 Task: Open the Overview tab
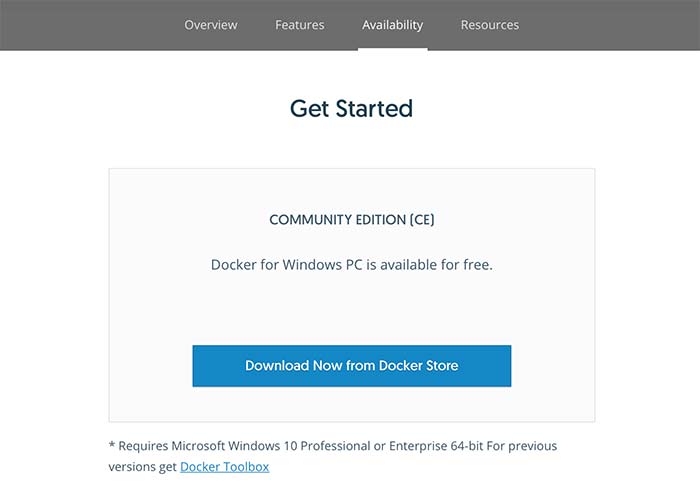(x=211, y=25)
